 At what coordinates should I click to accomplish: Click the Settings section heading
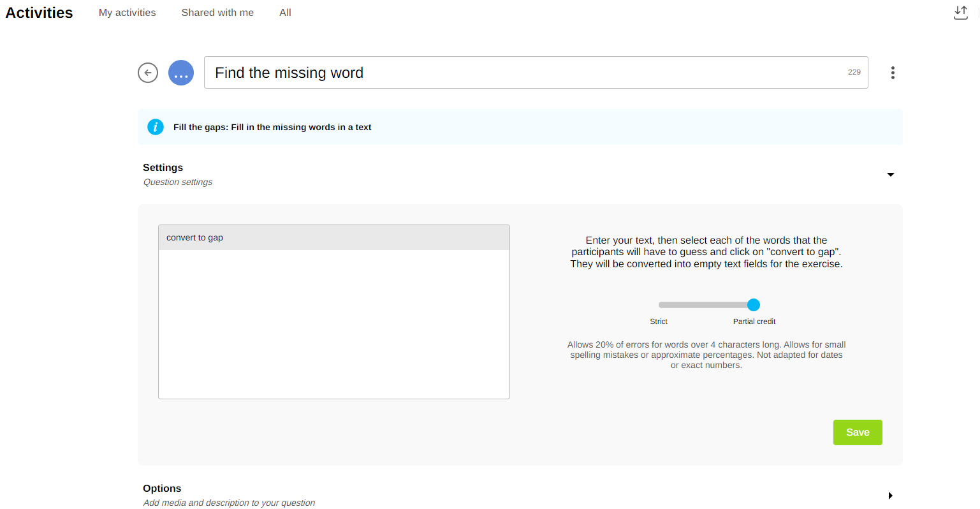click(x=163, y=168)
